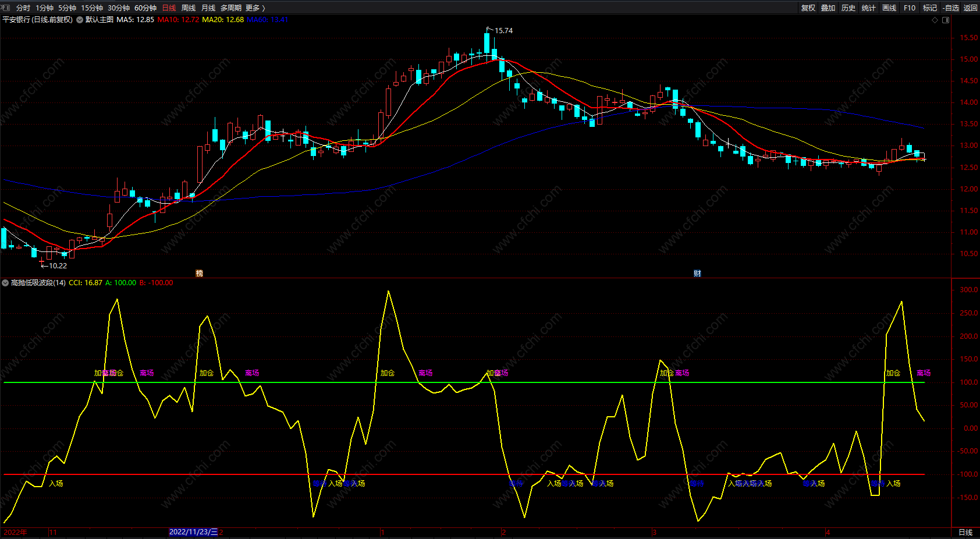Open F10 company information

point(910,8)
